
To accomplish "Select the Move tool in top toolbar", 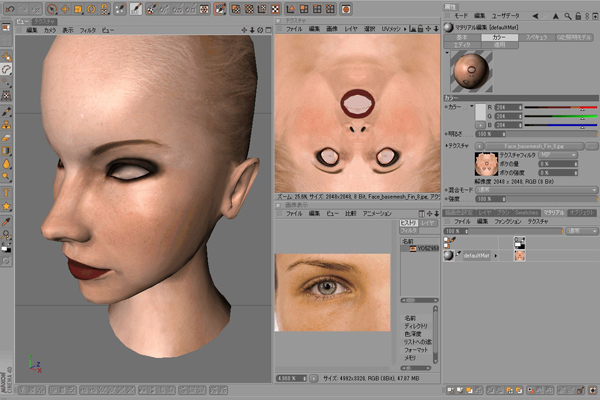I will pyautogui.click(x=66, y=9).
